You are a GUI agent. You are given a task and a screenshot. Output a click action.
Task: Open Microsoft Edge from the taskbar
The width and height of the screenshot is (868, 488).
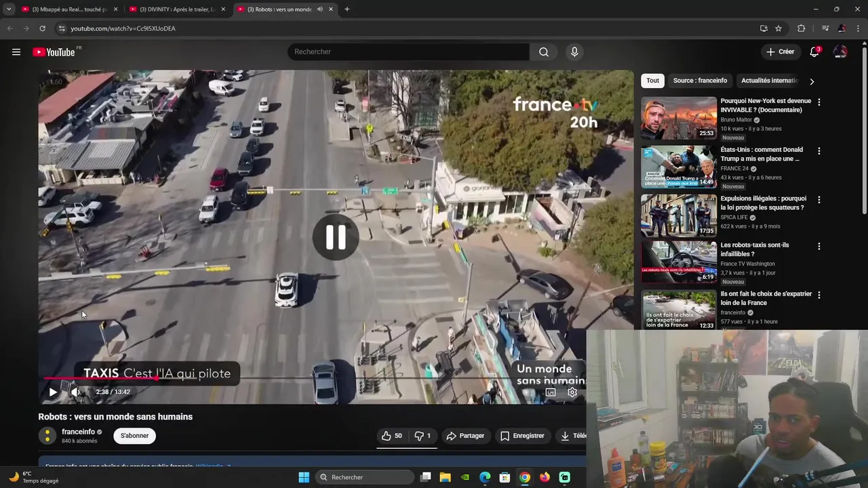[x=485, y=477]
